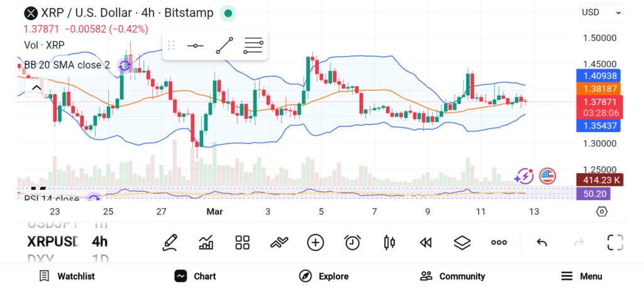Add a symbol with the plus icon
This screenshot has width=644, height=290.
(x=315, y=242)
